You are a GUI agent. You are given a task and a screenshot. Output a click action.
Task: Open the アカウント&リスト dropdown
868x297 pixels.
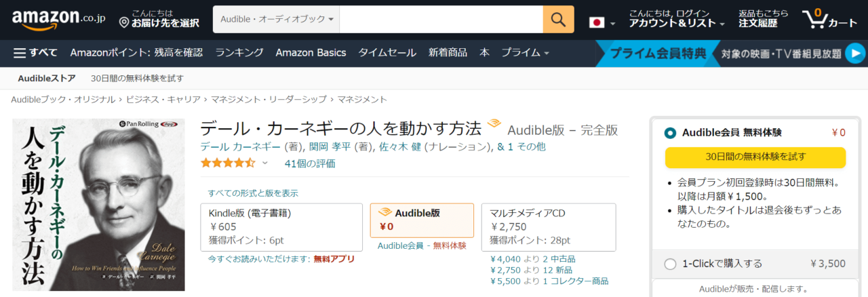tap(676, 23)
